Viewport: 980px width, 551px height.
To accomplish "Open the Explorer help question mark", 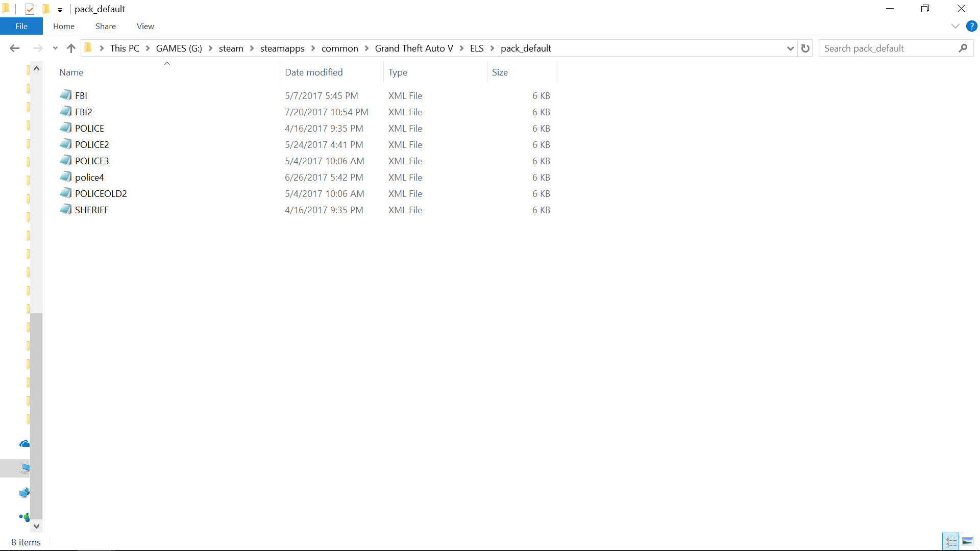I will (x=971, y=26).
